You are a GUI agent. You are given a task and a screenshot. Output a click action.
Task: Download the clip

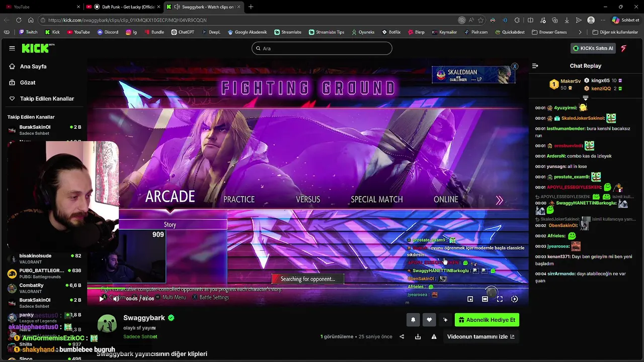418,337
